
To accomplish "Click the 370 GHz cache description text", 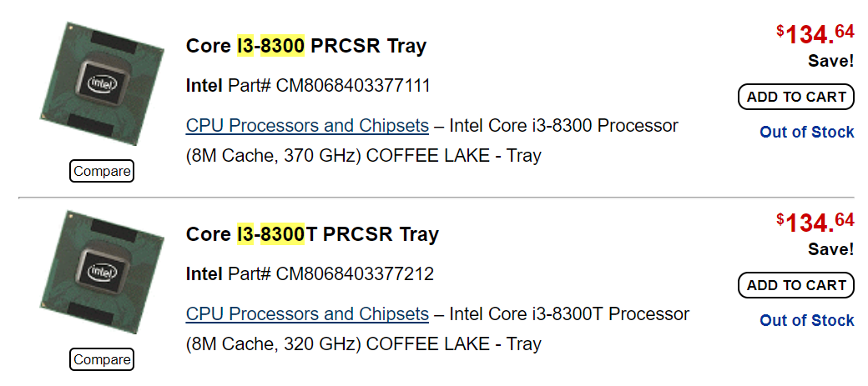I will [x=363, y=156].
